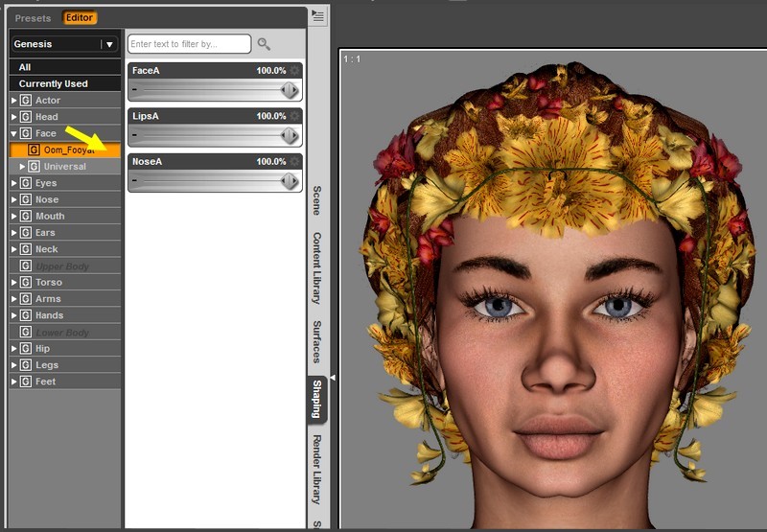Expand the Head category

tap(13, 117)
